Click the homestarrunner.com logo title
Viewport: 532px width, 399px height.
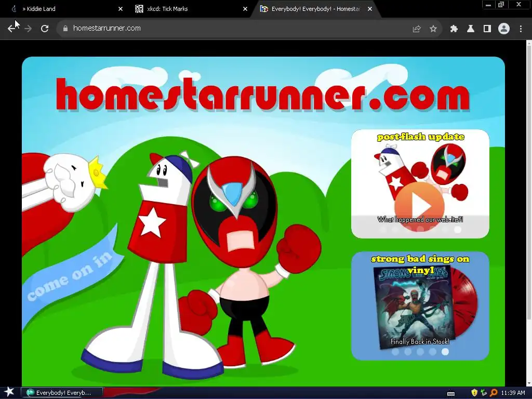[263, 95]
